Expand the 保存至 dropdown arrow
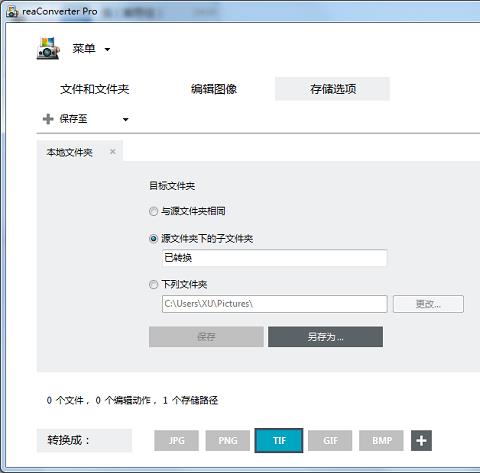This screenshot has width=480, height=473. tap(126, 119)
